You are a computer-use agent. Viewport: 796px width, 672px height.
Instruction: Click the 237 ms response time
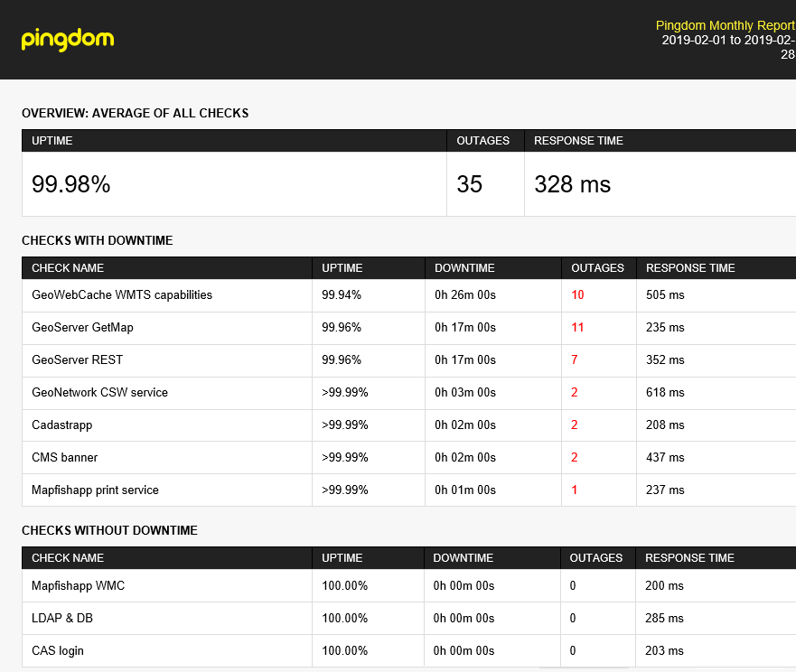665,490
